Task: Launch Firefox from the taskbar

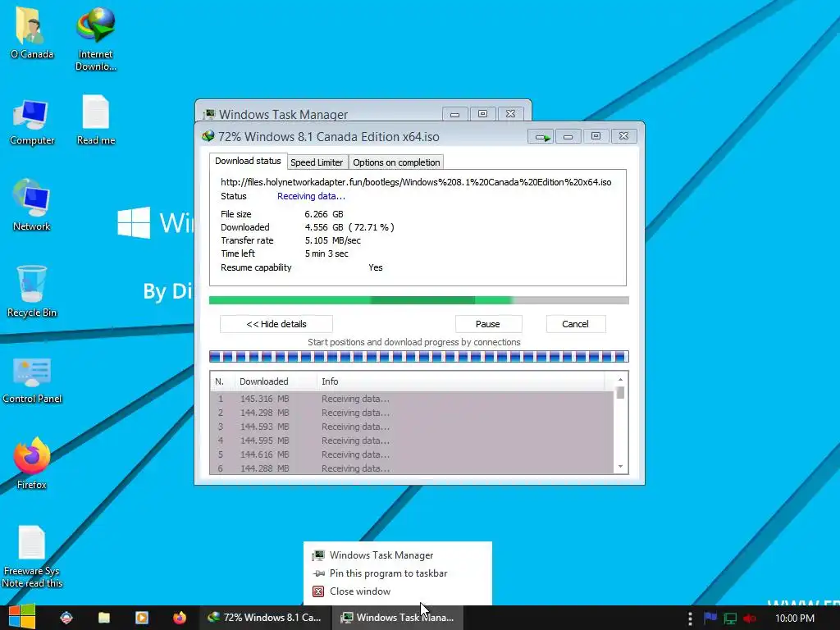Action: click(180, 618)
